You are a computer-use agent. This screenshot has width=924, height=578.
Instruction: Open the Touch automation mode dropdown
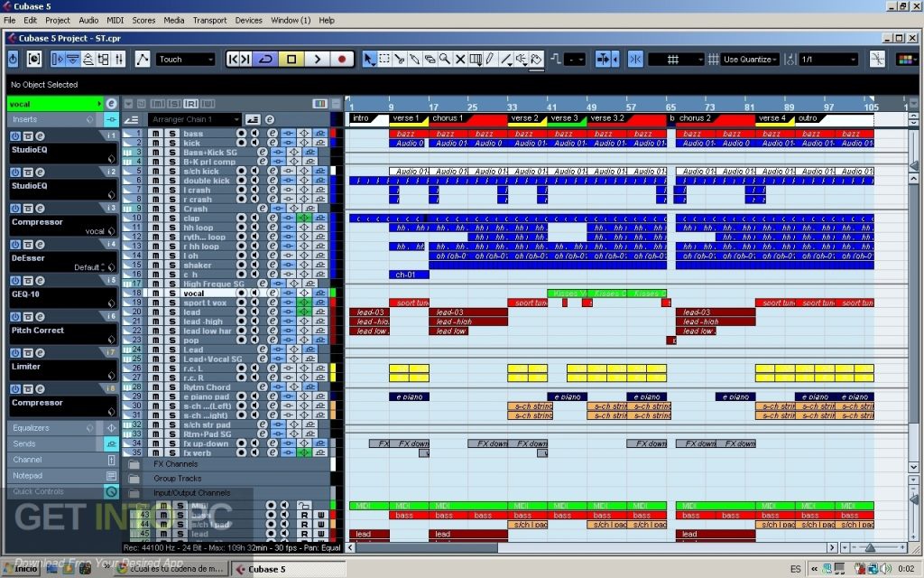[x=185, y=59]
